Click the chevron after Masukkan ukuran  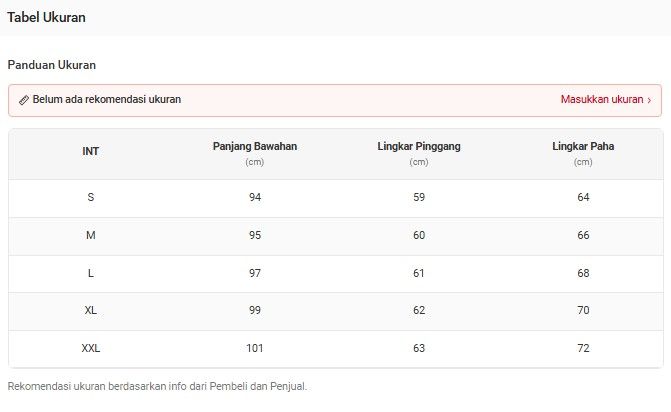(x=649, y=100)
